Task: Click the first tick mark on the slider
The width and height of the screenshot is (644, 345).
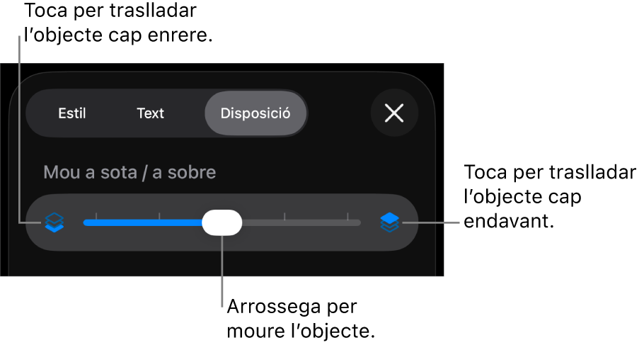Action: 96,216
